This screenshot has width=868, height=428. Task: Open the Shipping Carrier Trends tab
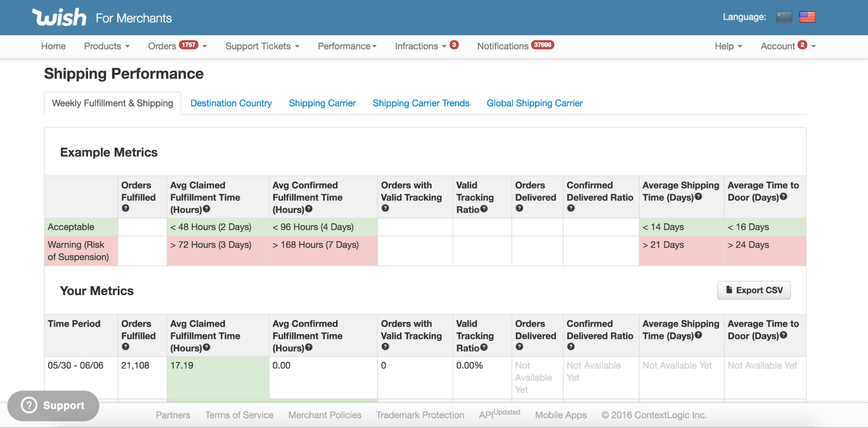[421, 103]
